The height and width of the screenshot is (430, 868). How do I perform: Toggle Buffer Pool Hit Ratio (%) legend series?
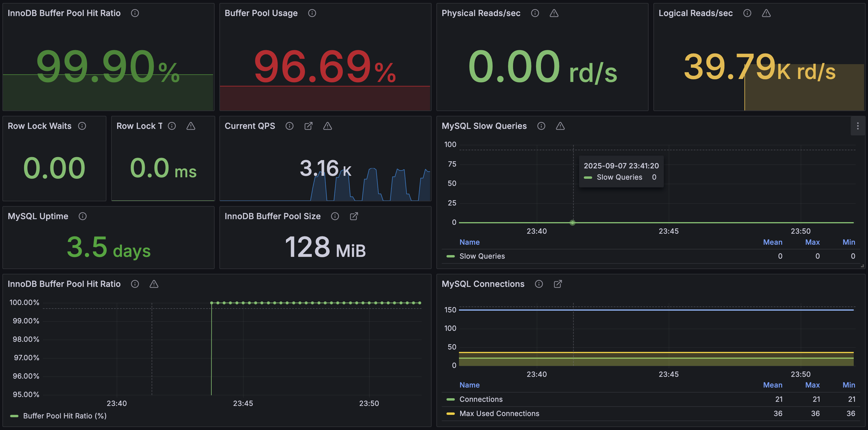[x=65, y=415]
